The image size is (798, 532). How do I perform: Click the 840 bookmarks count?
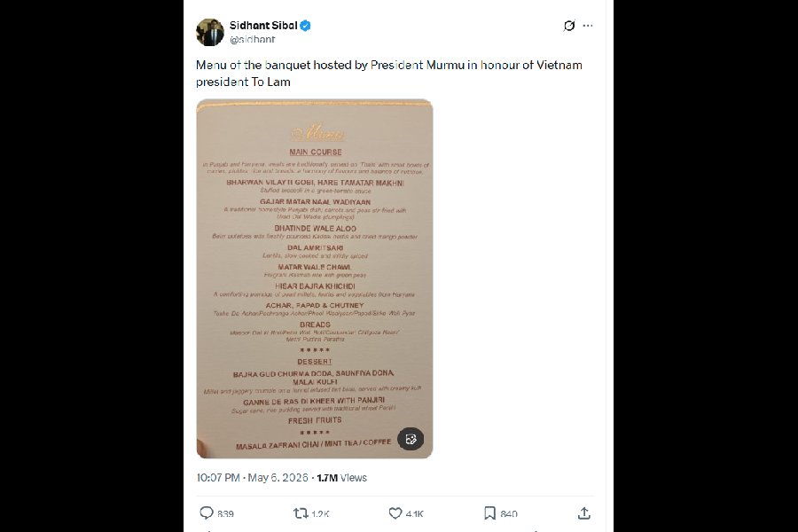tap(509, 514)
